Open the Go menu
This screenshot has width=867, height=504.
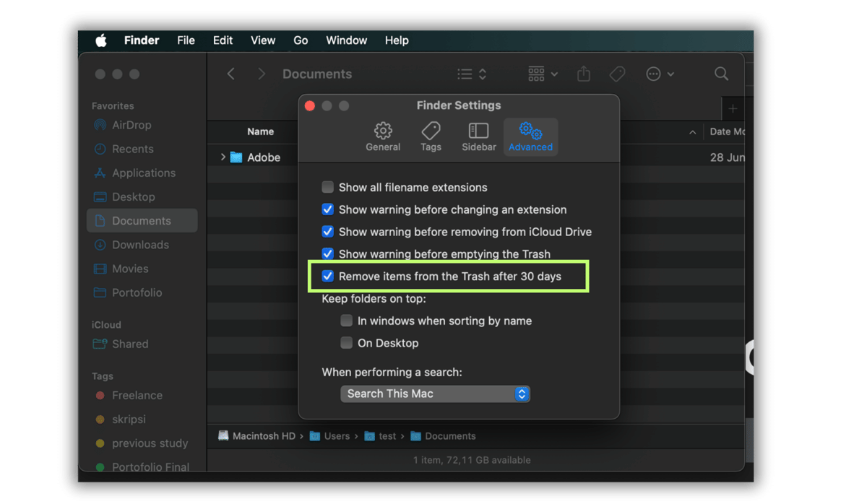click(301, 40)
